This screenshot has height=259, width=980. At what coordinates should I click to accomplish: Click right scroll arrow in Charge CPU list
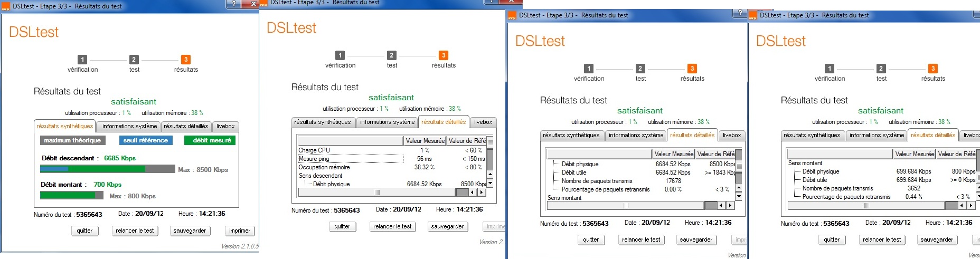click(x=481, y=193)
